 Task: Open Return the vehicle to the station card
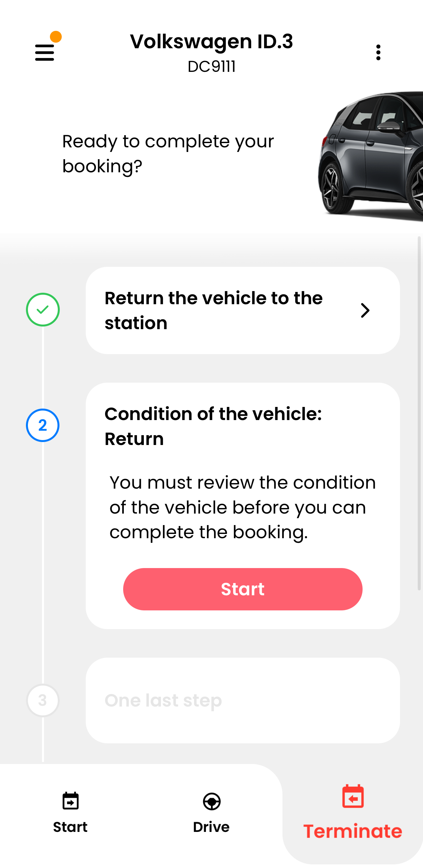click(242, 310)
